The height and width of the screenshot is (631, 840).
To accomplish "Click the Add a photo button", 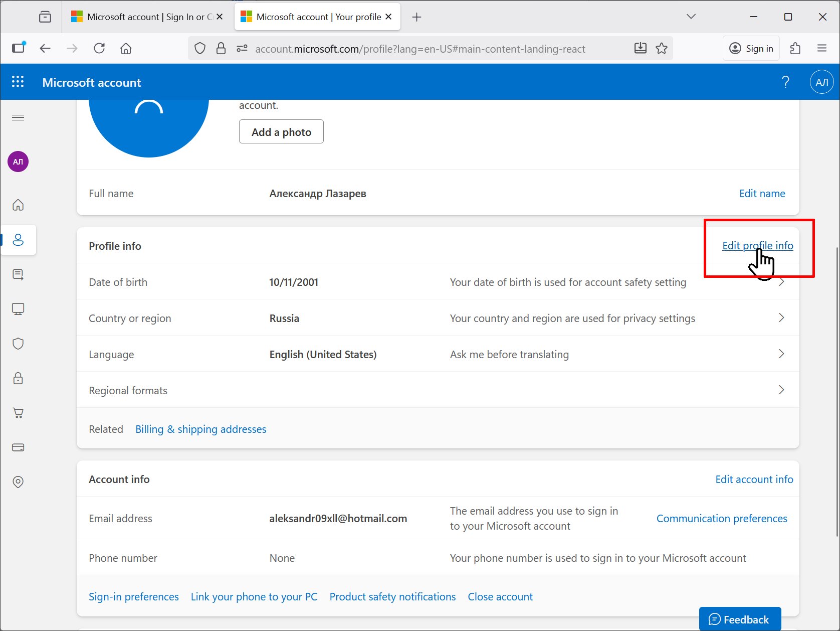I will pyautogui.click(x=281, y=131).
